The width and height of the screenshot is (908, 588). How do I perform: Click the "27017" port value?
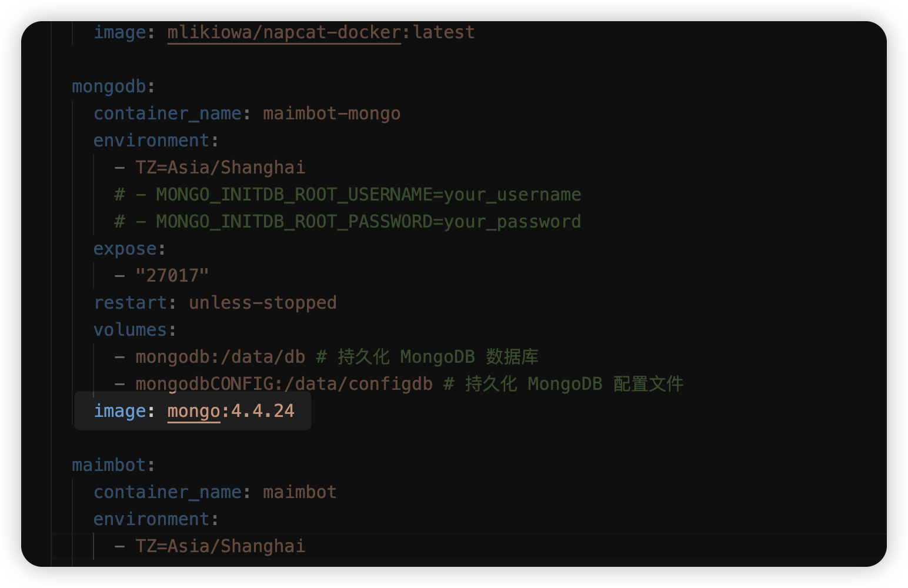[x=172, y=276]
